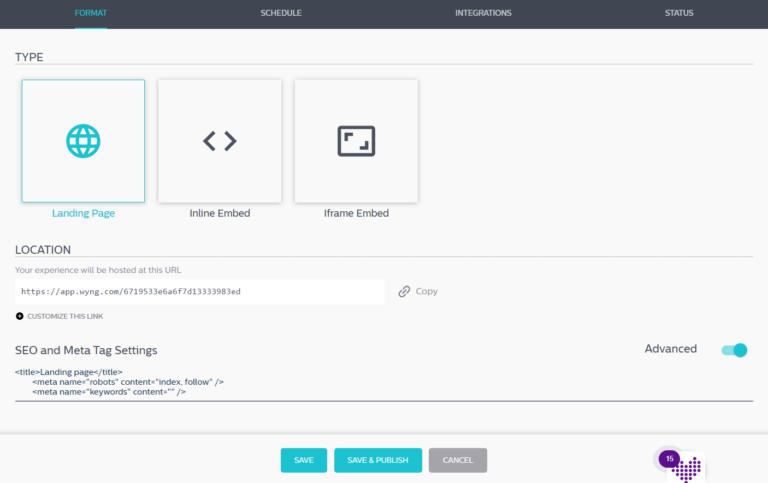Click the 'Your experience will be hosted' text

pos(98,270)
